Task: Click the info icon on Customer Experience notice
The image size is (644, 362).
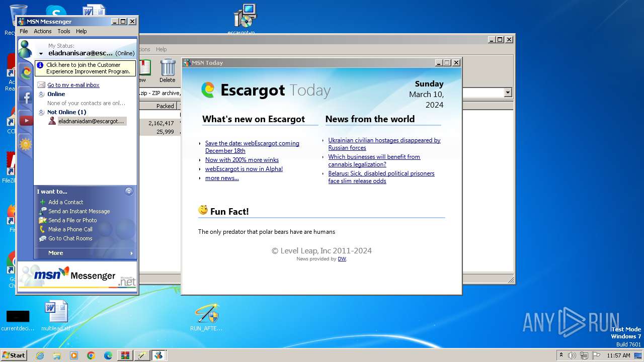Action: [x=40, y=65]
